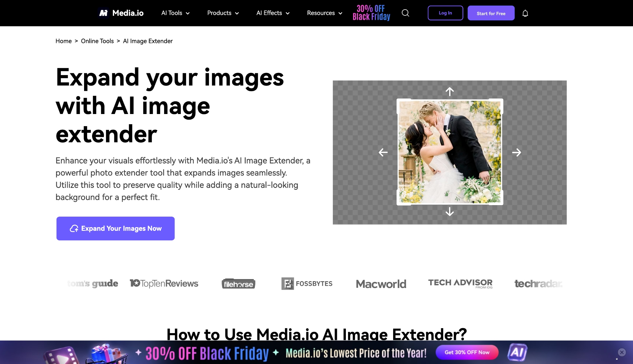This screenshot has height=364, width=633.
Task: Click the left expansion arrow on the preview
Action: click(383, 152)
